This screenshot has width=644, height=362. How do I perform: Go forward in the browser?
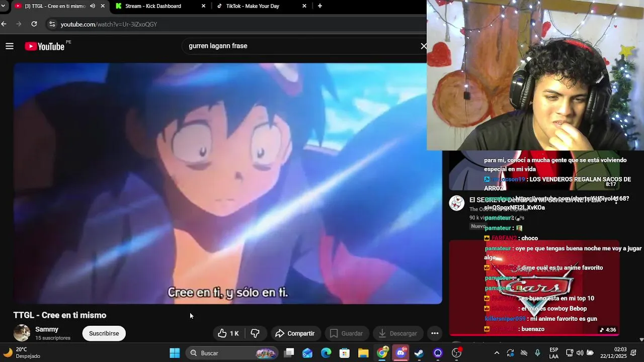pyautogui.click(x=19, y=24)
